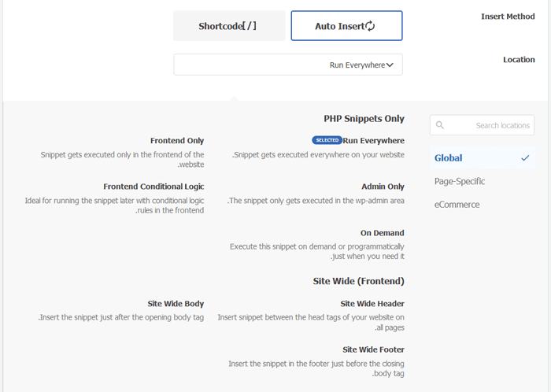The width and height of the screenshot is (551, 392).
Task: Select the Site Wide Footer location
Action: 373,349
